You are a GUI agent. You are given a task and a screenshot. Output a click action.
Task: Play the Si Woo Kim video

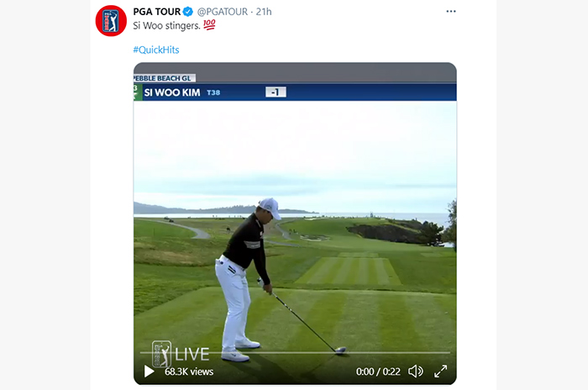[x=149, y=372]
